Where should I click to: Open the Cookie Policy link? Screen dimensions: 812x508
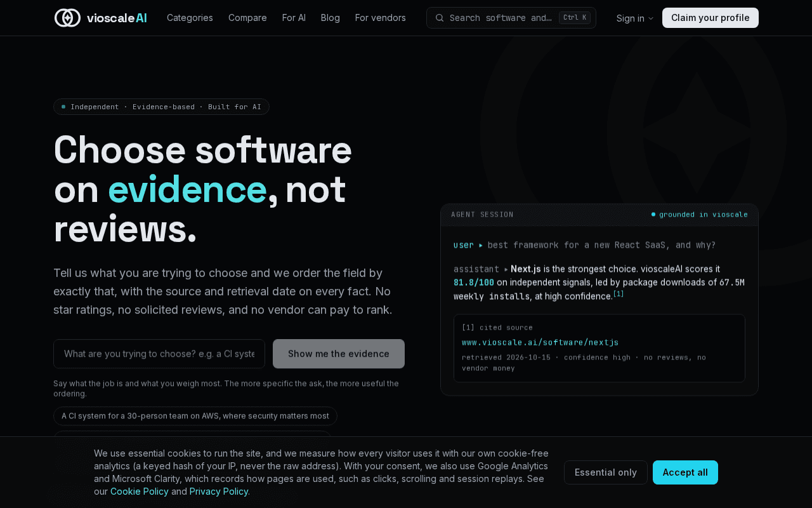(140, 491)
